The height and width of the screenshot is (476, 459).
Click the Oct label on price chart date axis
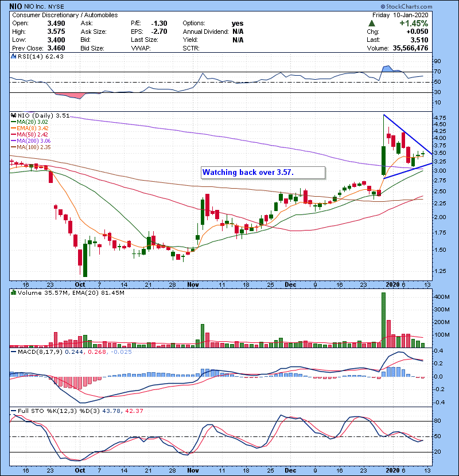pyautogui.click(x=80, y=285)
